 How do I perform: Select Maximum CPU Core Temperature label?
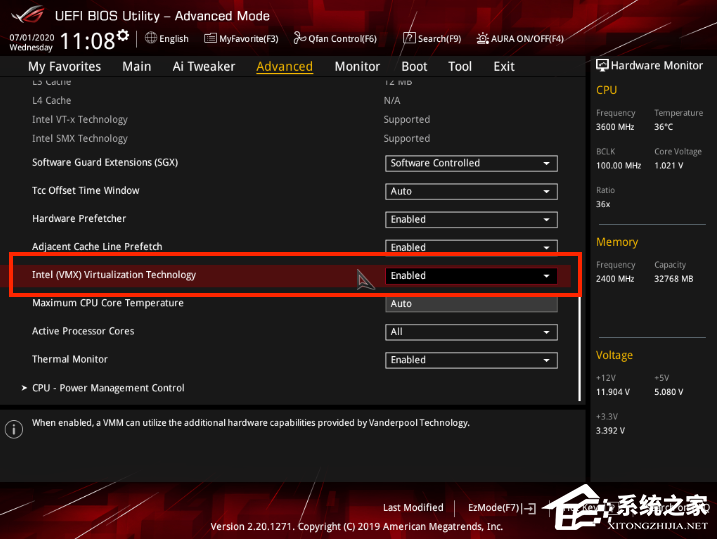107,303
